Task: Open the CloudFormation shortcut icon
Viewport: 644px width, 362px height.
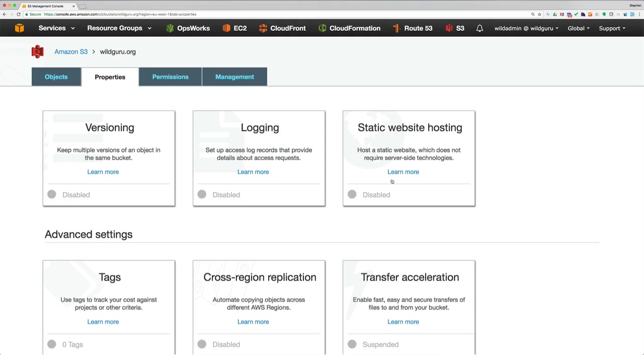Action: 323,28
